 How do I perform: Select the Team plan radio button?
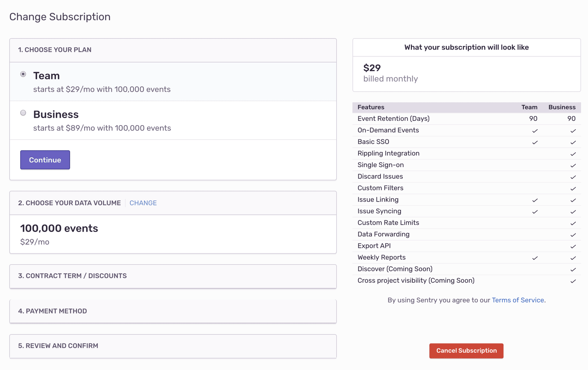click(23, 74)
